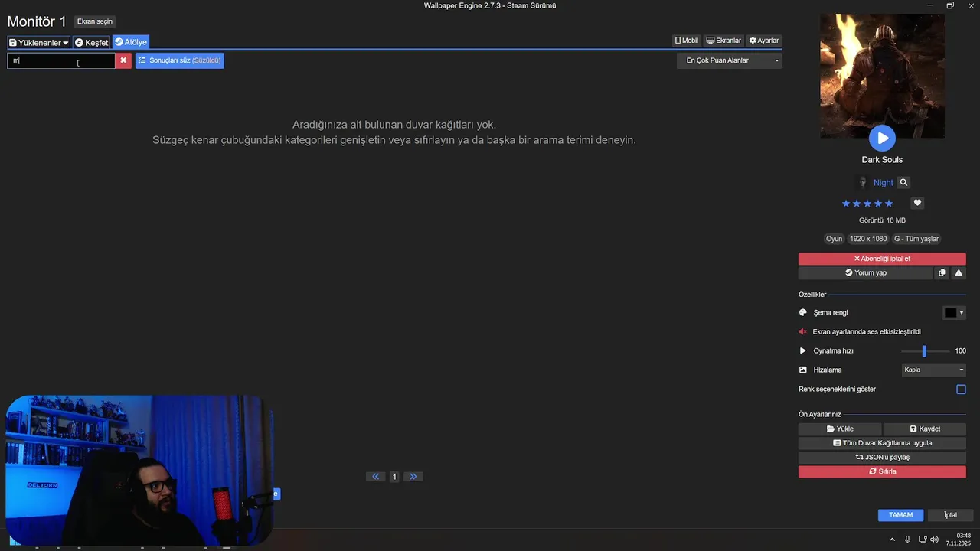This screenshot has height=551, width=980.
Task: Play the Dark Souls wallpaper preview
Action: tap(882, 138)
